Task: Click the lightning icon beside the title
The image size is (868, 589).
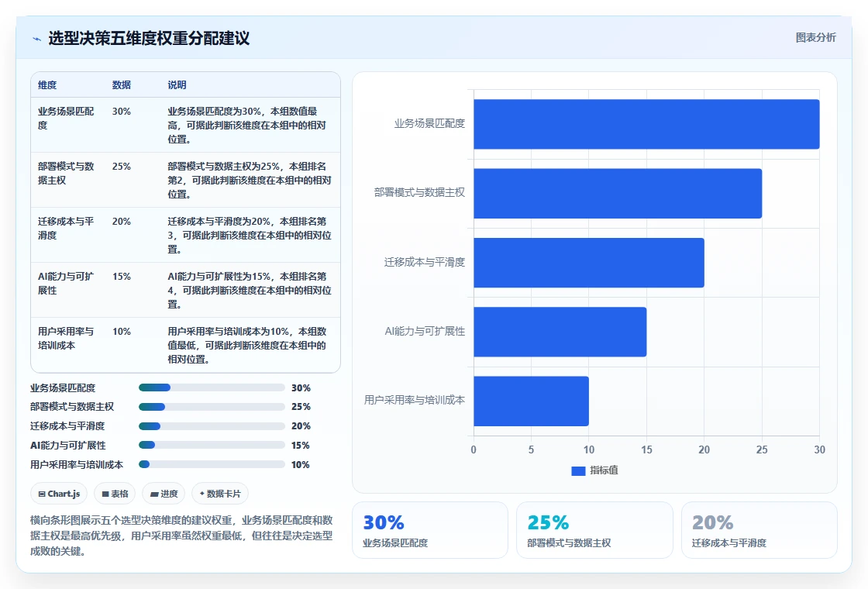Action: (x=37, y=39)
